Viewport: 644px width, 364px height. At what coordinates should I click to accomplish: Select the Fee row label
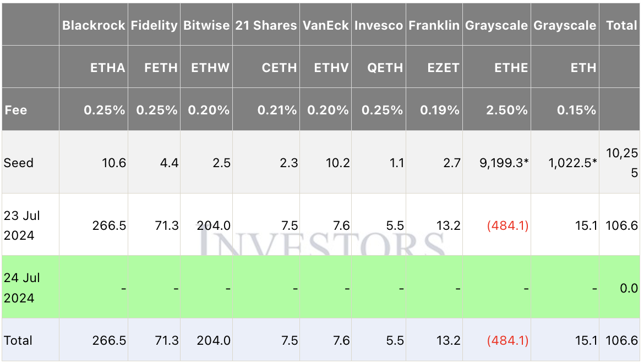point(16,110)
